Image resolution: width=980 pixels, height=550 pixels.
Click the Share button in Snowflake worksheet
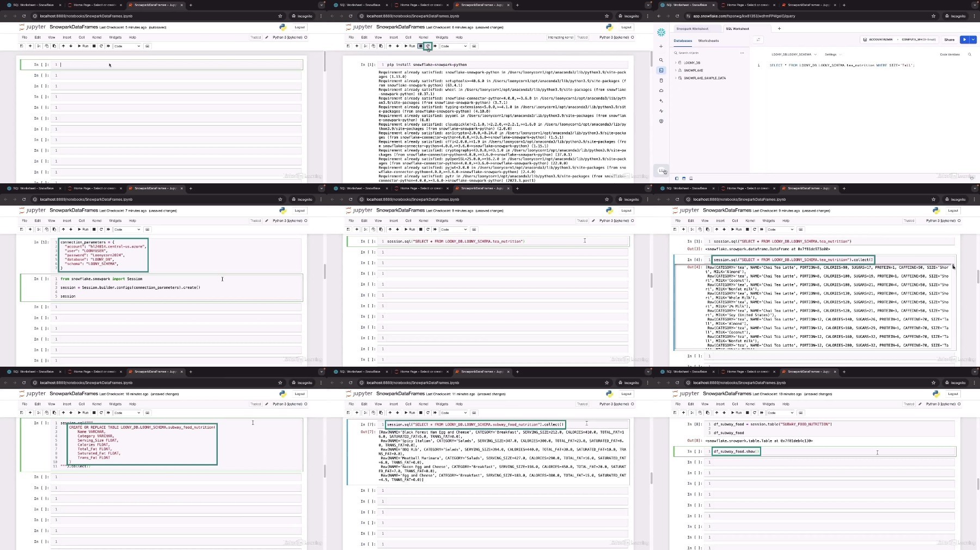click(950, 40)
